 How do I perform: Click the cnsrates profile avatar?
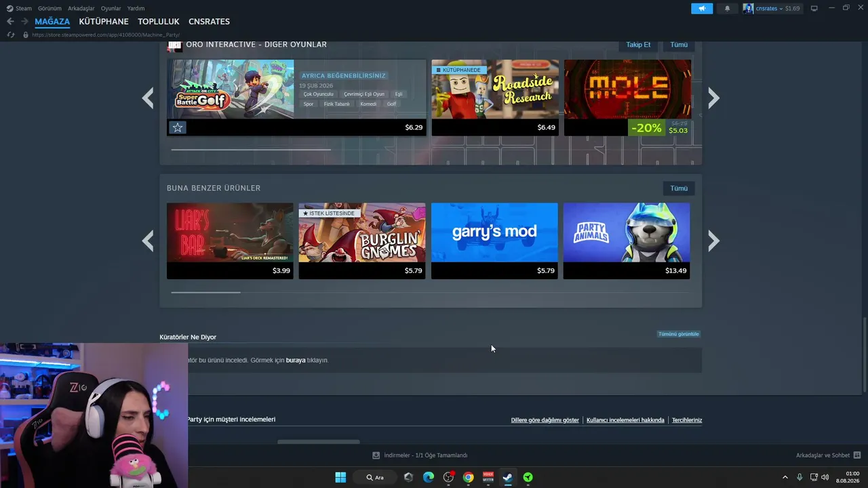[748, 8]
